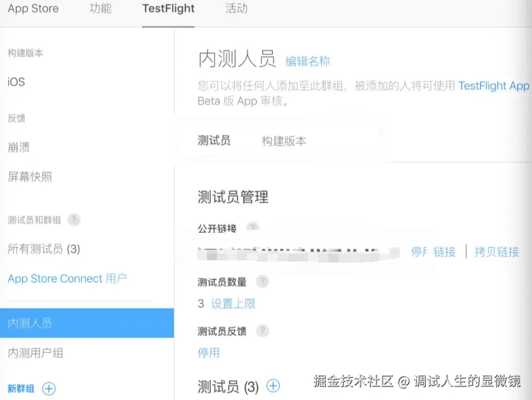Click help icon next to 测试员反馈
Image resolution: width=532 pixels, height=400 pixels.
tap(262, 331)
